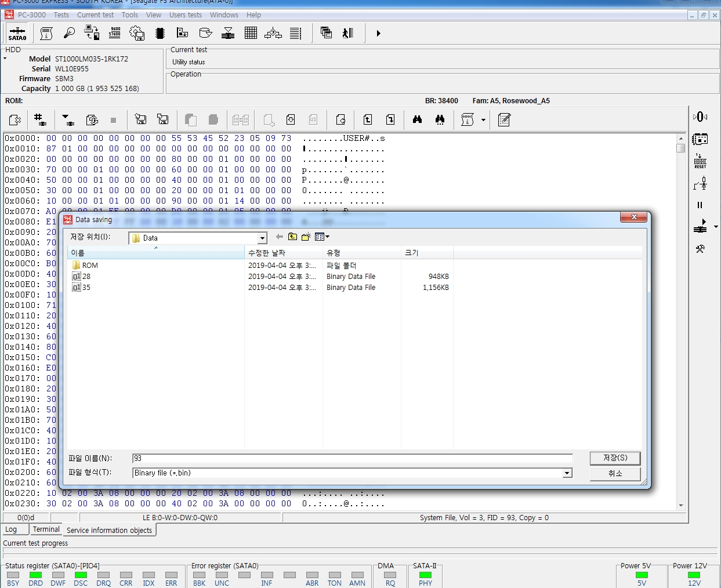Click the horizontal lines list toolbar icon
The width and height of the screenshot is (721, 588).
point(296,34)
